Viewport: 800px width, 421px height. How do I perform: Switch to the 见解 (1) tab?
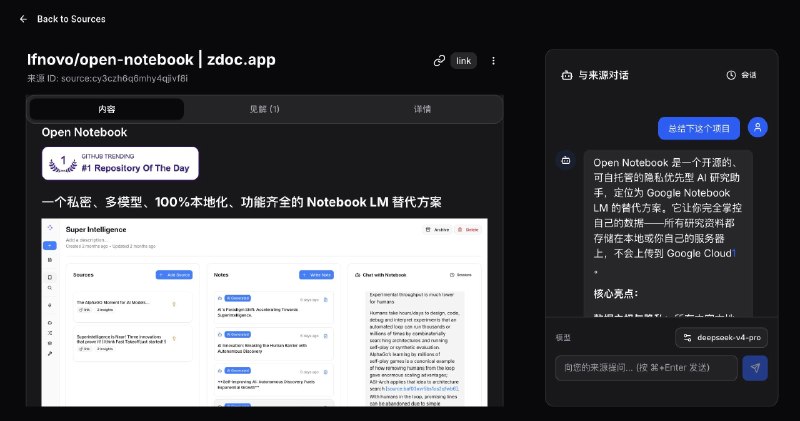click(264, 109)
